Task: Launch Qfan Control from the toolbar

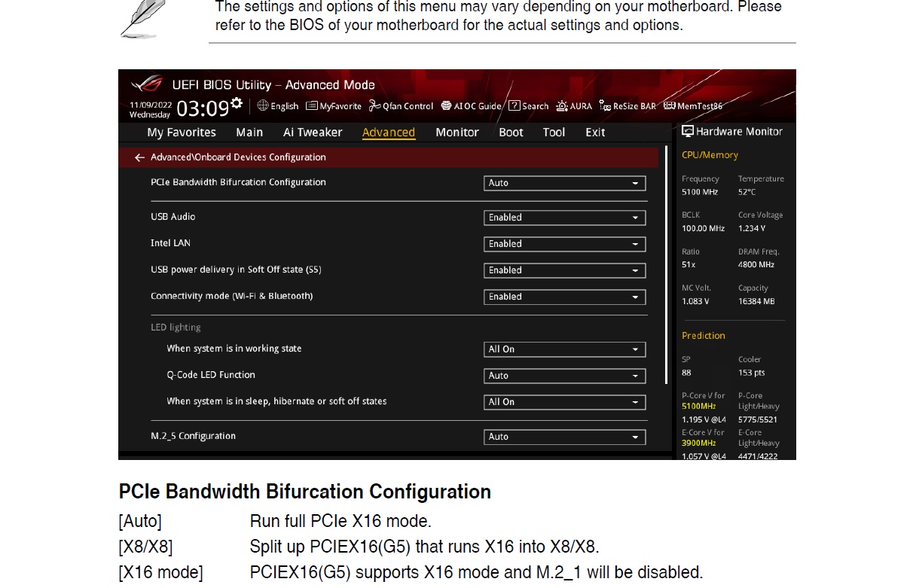Action: (x=401, y=106)
